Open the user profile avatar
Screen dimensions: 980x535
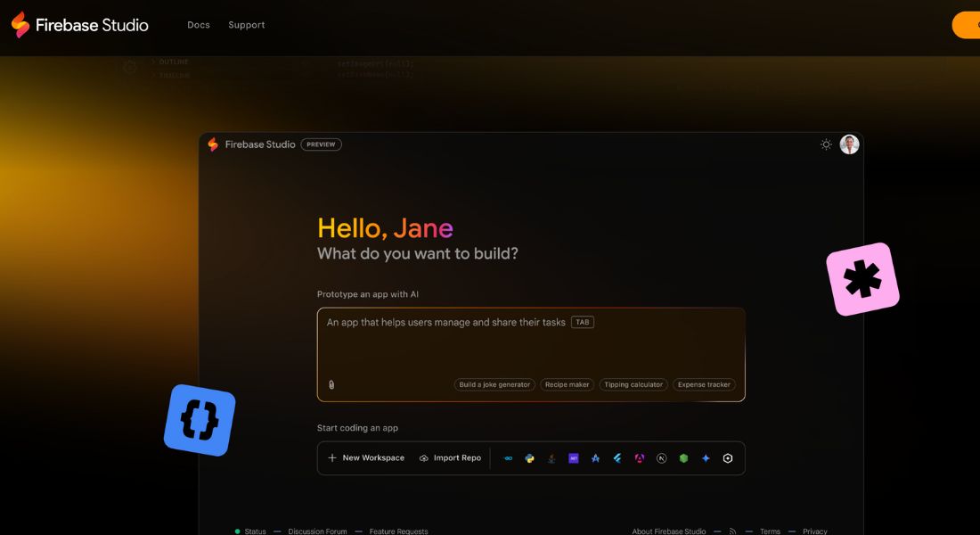click(x=849, y=144)
